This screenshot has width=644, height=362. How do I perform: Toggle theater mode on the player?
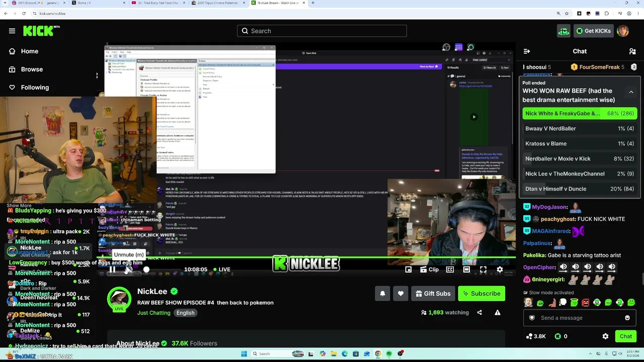click(x=466, y=269)
